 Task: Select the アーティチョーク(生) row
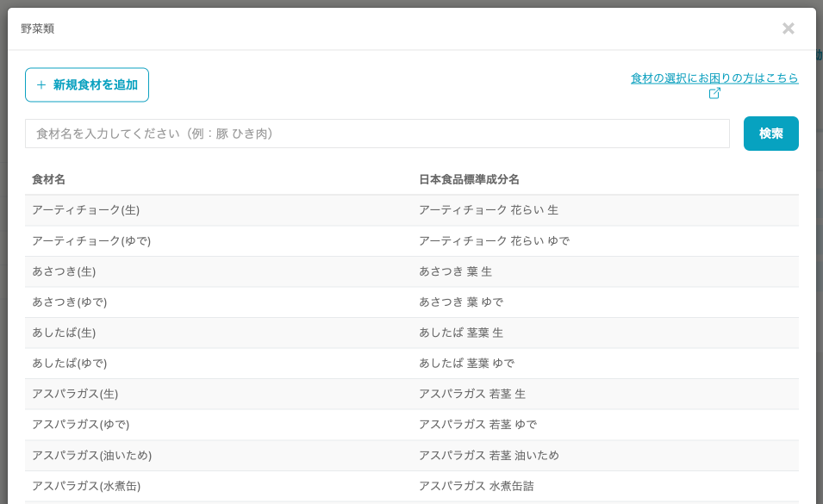tap(85, 210)
